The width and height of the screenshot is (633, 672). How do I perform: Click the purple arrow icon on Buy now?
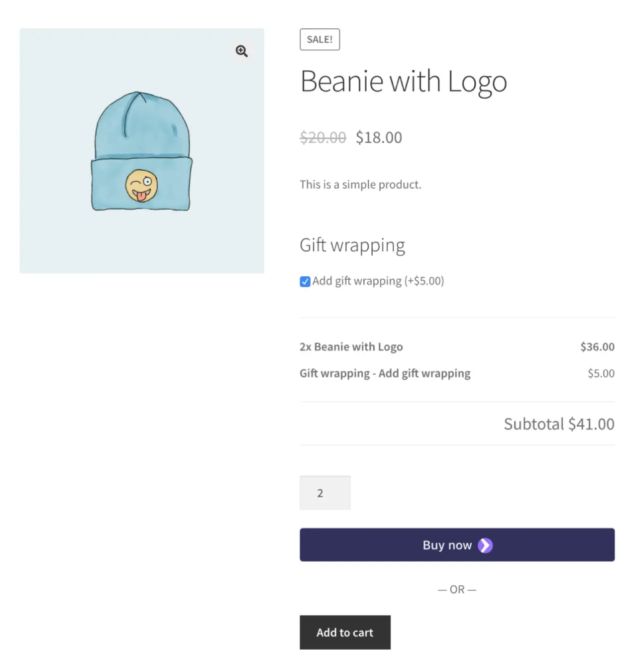pos(485,546)
